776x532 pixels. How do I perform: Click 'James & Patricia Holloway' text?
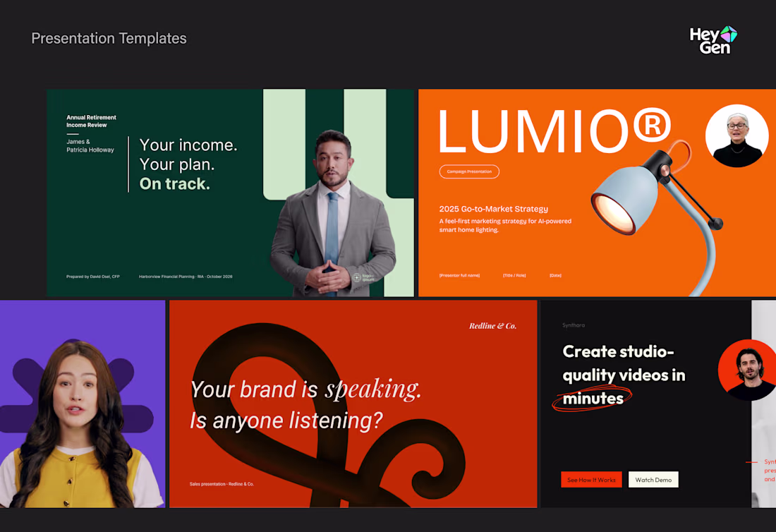pyautogui.click(x=90, y=145)
